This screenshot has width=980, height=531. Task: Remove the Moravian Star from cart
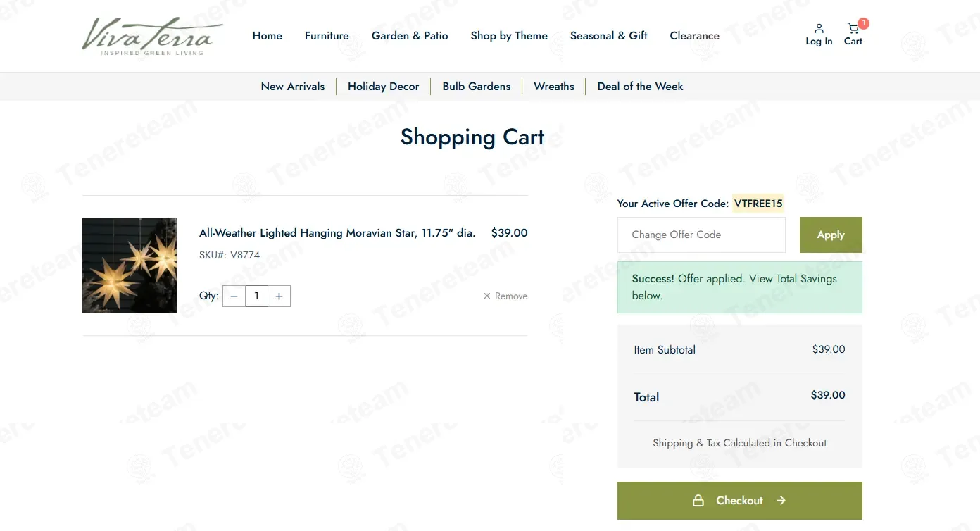pyautogui.click(x=505, y=296)
